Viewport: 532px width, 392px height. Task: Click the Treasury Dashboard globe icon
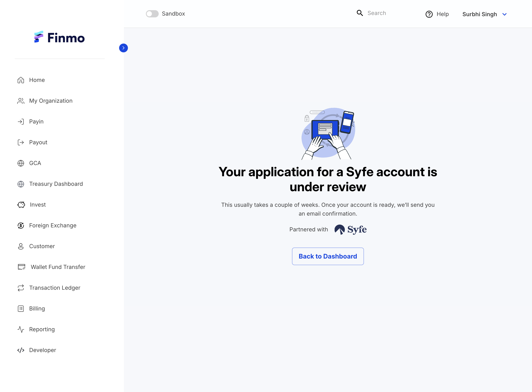(x=21, y=184)
